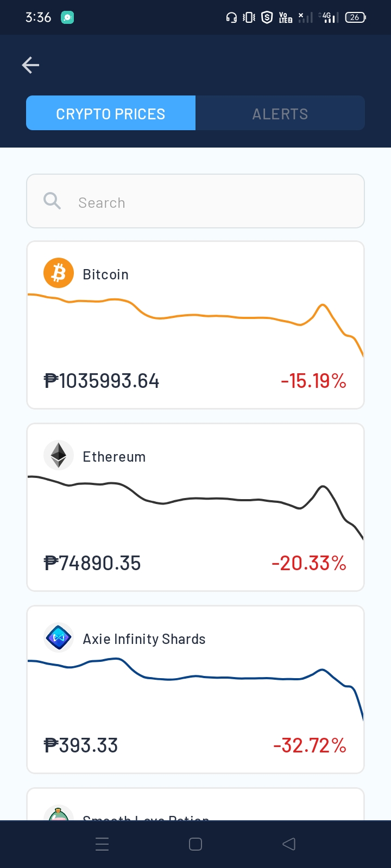Click the Bitcoin orange logo icon
Image resolution: width=391 pixels, height=868 pixels.
pos(59,273)
